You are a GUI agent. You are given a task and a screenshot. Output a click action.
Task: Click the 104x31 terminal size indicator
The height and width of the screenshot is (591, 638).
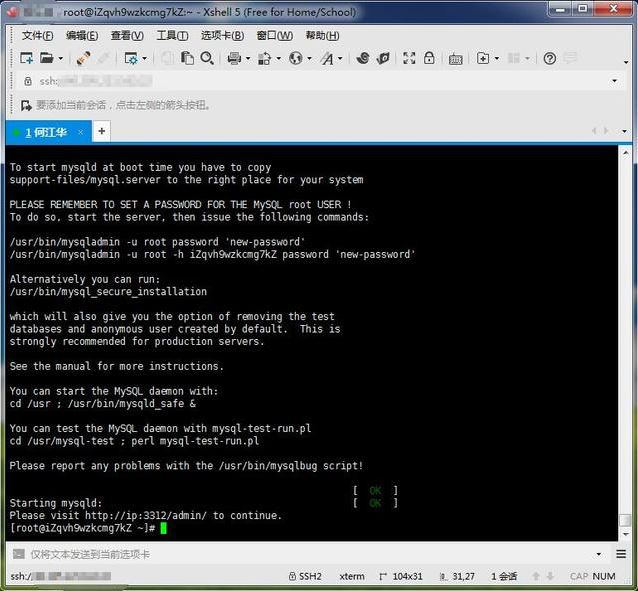pyautogui.click(x=401, y=576)
